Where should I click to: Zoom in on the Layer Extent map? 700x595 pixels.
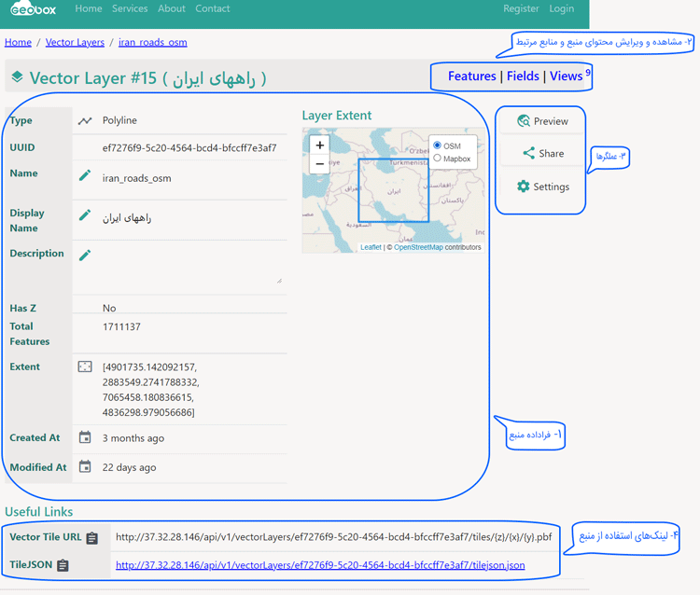[x=320, y=145]
